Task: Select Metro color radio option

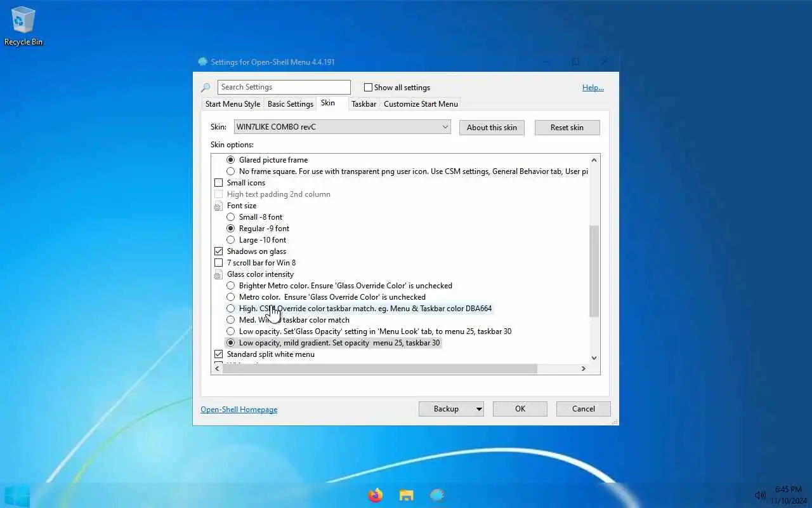Action: (231, 297)
